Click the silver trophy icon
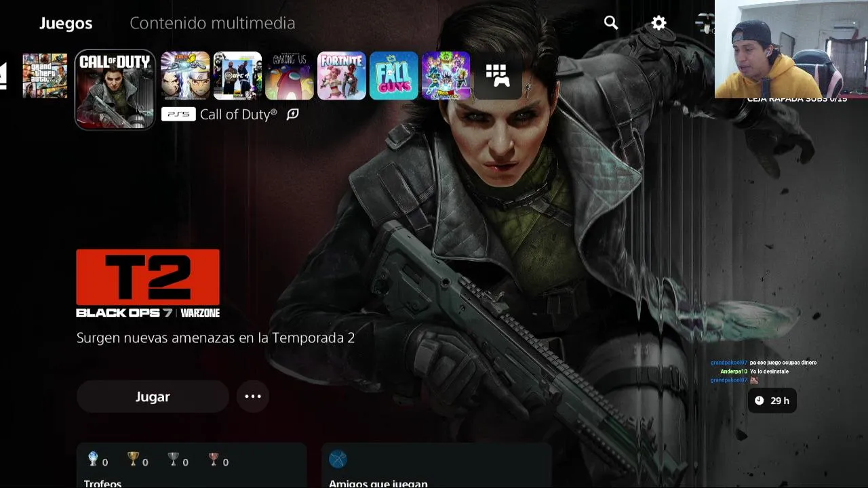 point(173,460)
